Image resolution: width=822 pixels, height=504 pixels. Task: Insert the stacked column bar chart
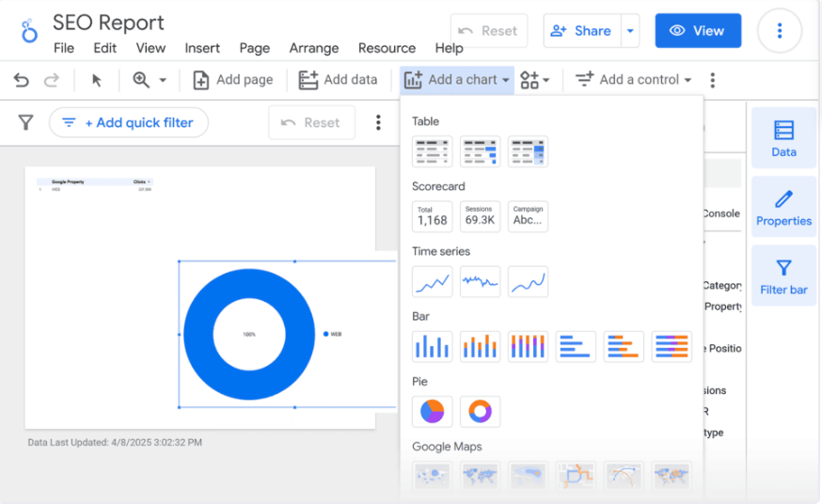[x=480, y=346]
